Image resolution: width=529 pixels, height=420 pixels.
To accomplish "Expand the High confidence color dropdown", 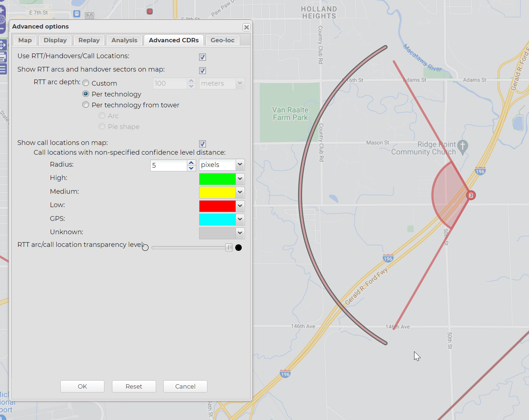I will point(240,179).
